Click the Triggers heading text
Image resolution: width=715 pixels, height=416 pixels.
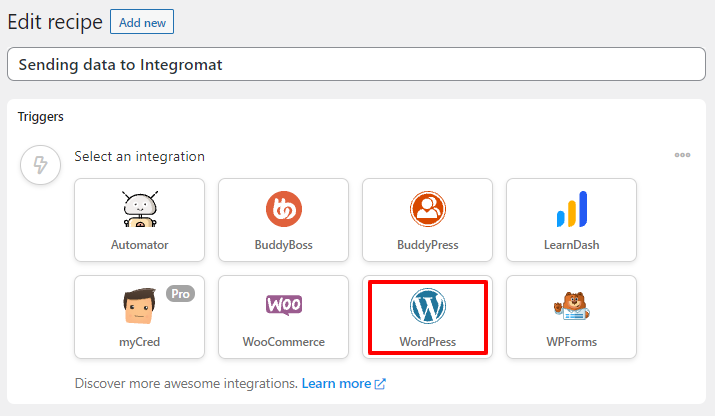tap(41, 117)
